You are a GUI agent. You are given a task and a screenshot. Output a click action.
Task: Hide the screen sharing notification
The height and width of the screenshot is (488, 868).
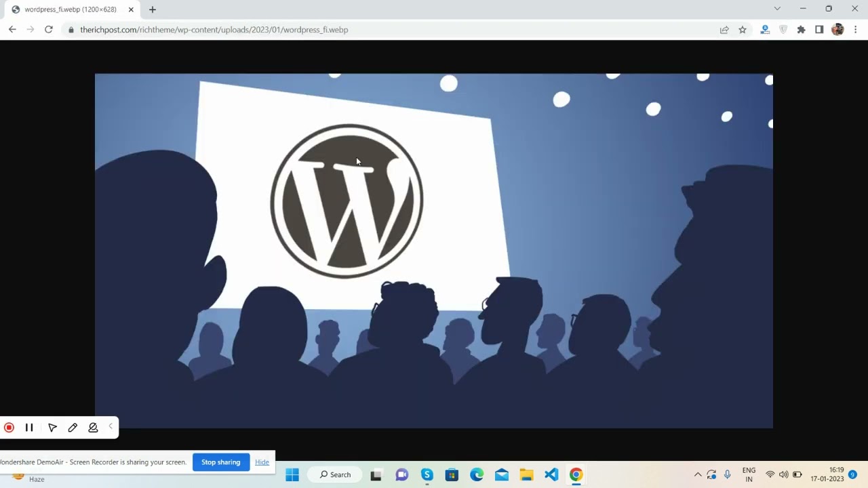(x=262, y=462)
